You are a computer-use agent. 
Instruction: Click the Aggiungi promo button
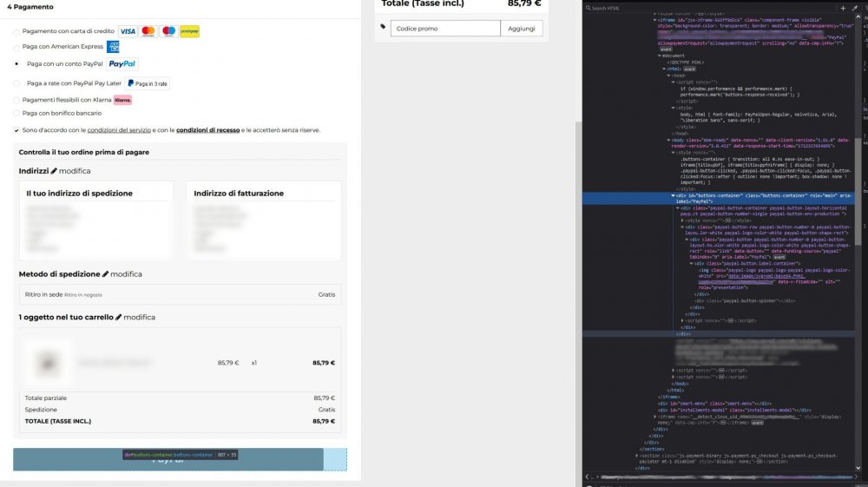[522, 29]
